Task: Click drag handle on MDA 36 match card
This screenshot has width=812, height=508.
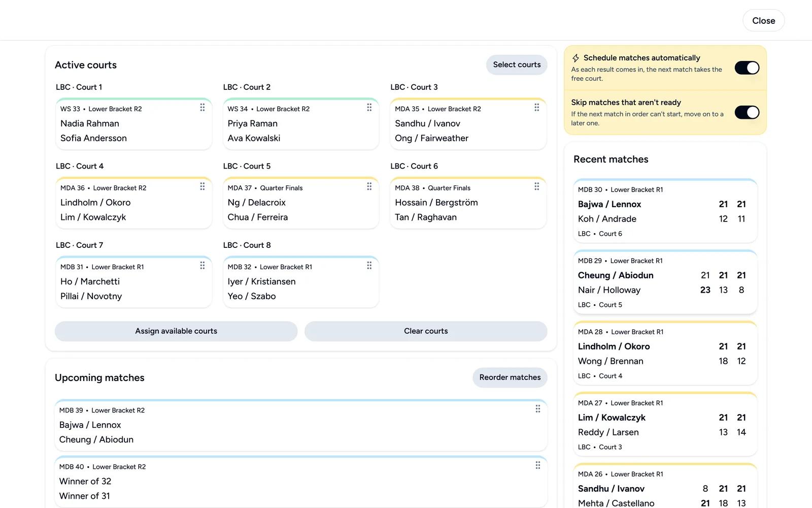Action: click(202, 186)
